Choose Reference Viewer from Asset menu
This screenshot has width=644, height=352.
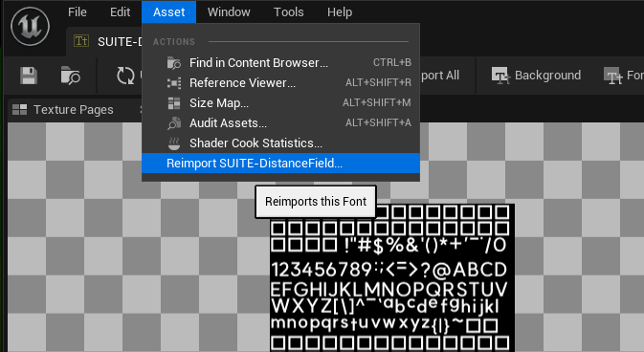(281, 83)
